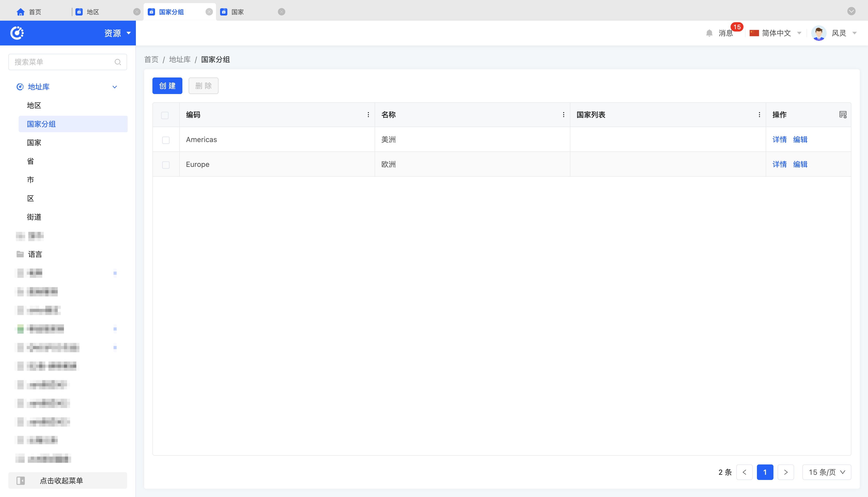Open the 15 条/页 page size selector
Screen dimensions: 868x497
point(826,472)
